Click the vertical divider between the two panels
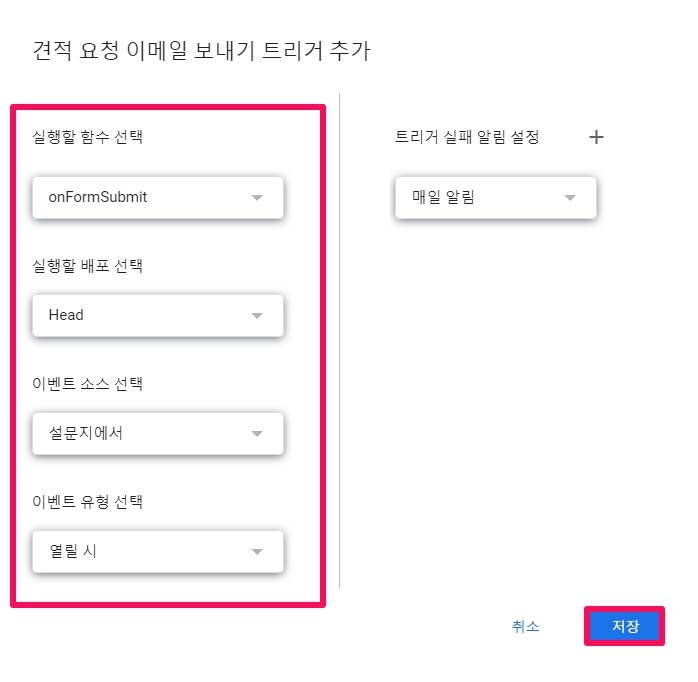The width and height of the screenshot is (698, 682). coord(340,340)
